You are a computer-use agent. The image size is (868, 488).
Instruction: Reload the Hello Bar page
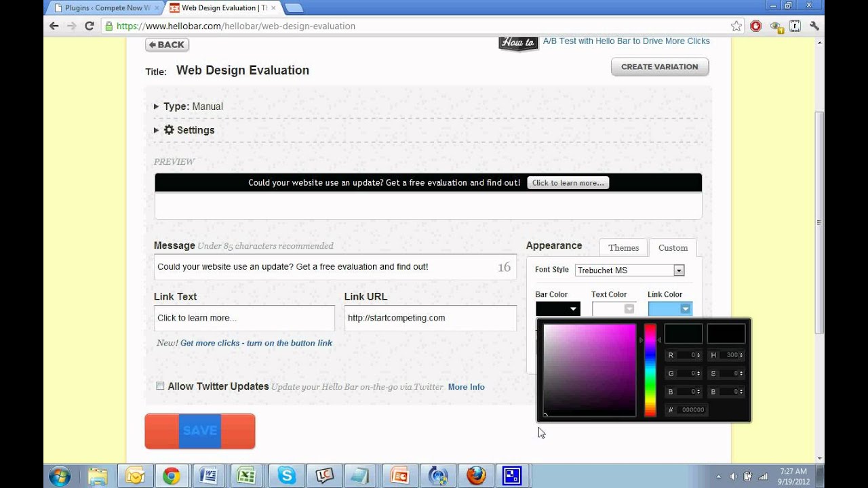point(89,26)
